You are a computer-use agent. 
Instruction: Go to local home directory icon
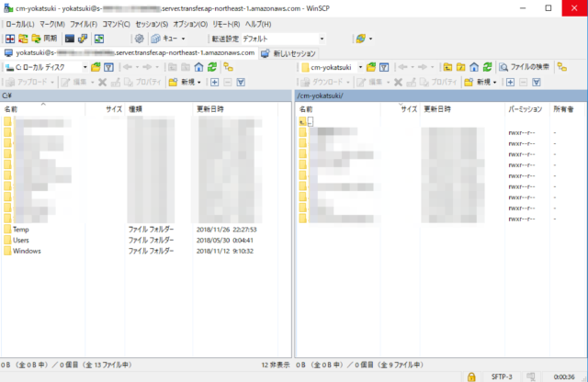tap(198, 67)
